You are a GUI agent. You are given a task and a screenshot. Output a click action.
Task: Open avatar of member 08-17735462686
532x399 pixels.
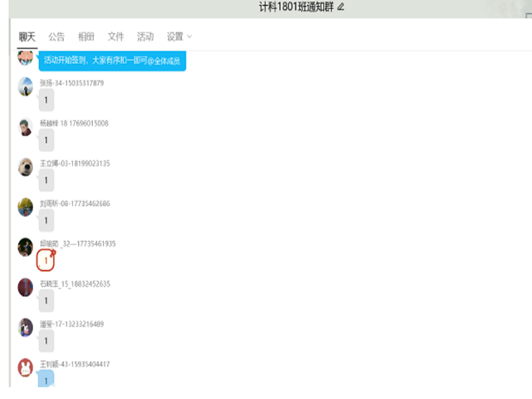click(x=26, y=207)
